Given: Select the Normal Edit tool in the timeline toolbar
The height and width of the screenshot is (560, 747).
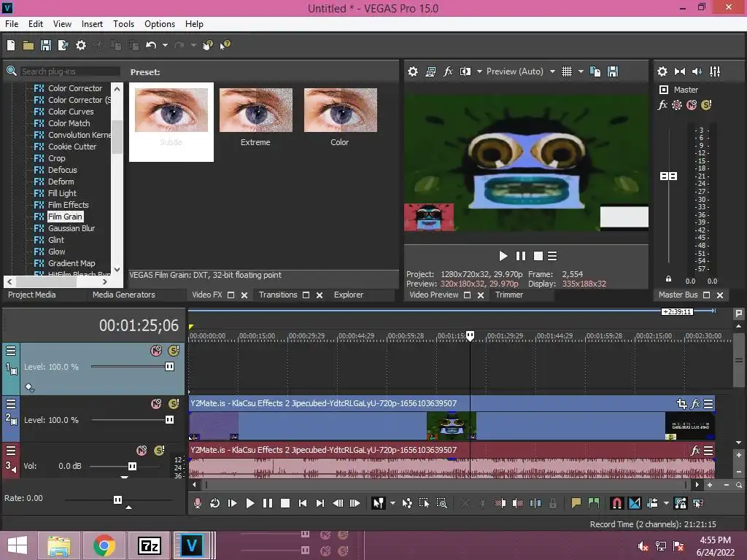Looking at the screenshot, I should pos(379,503).
